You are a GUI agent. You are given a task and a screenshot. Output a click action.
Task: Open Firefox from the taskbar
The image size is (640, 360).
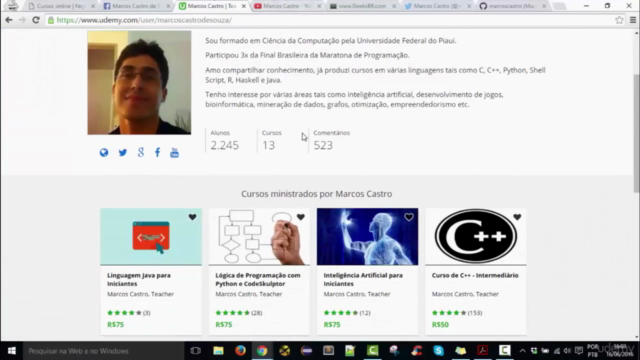[240, 351]
